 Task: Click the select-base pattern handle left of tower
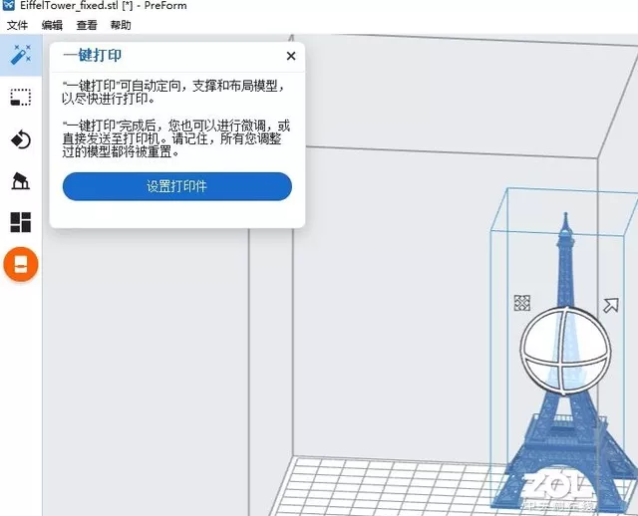pyautogui.click(x=522, y=303)
